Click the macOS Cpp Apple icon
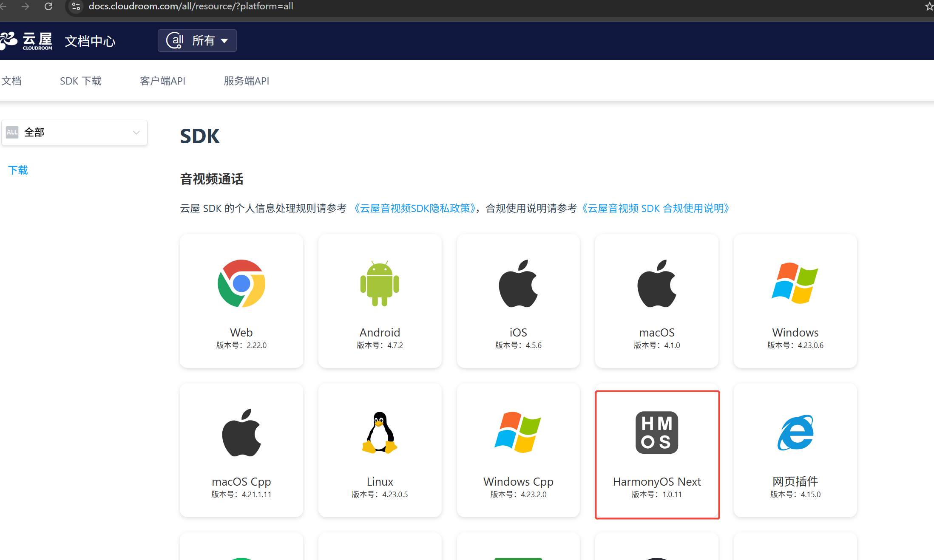 coord(241,433)
